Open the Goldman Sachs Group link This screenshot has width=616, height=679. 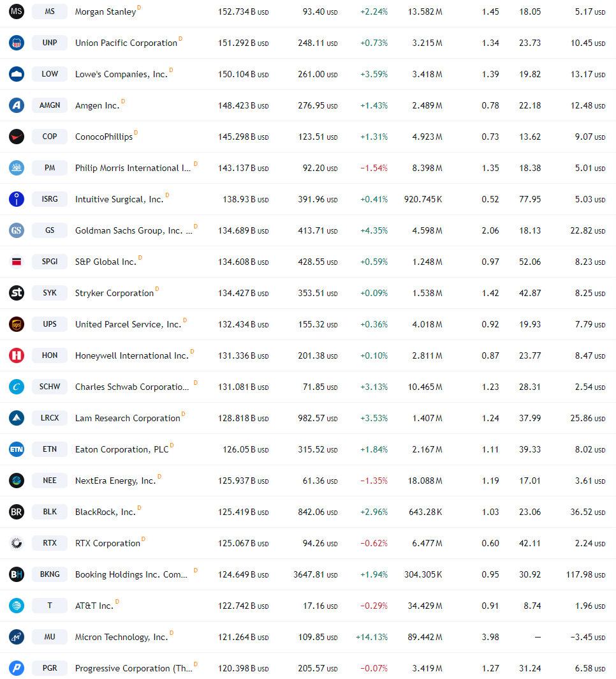coord(134,230)
